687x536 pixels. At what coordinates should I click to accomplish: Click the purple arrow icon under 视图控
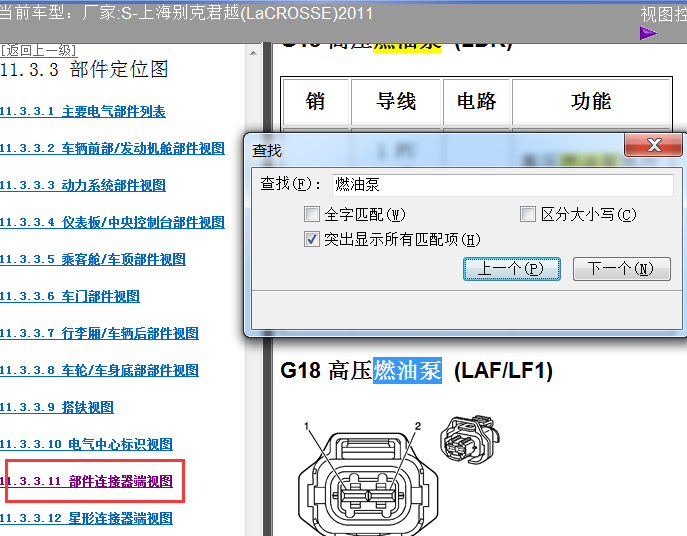coord(648,33)
